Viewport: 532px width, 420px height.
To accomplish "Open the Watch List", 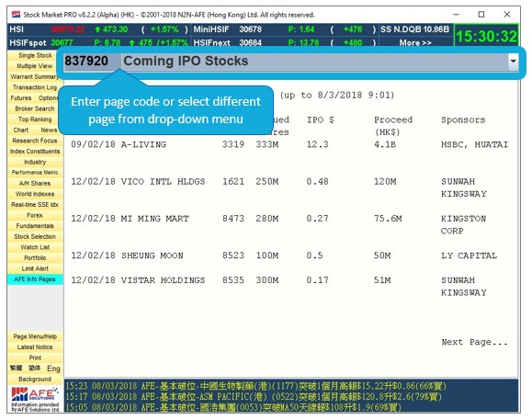I will 35,247.
